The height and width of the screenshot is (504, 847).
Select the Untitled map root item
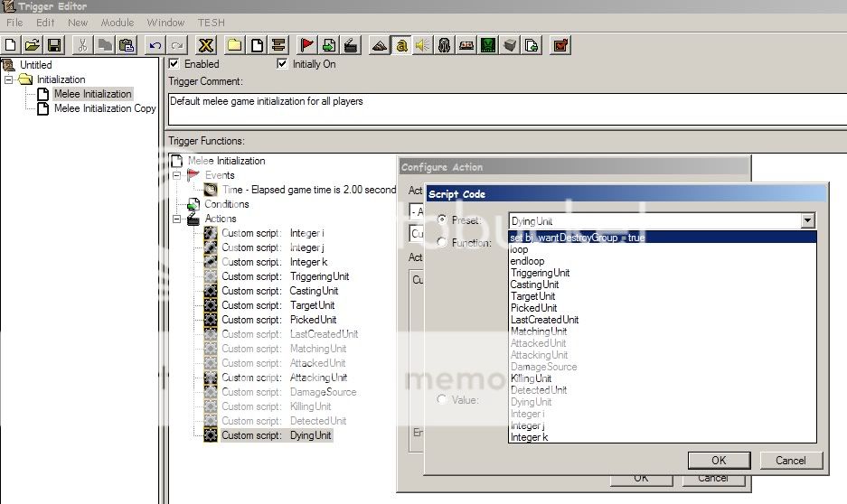point(35,65)
